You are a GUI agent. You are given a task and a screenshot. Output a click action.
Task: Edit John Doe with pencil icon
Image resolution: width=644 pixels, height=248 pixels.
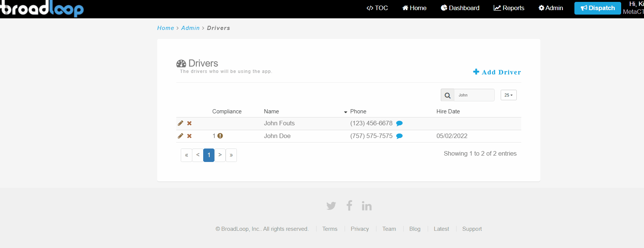pyautogui.click(x=180, y=136)
